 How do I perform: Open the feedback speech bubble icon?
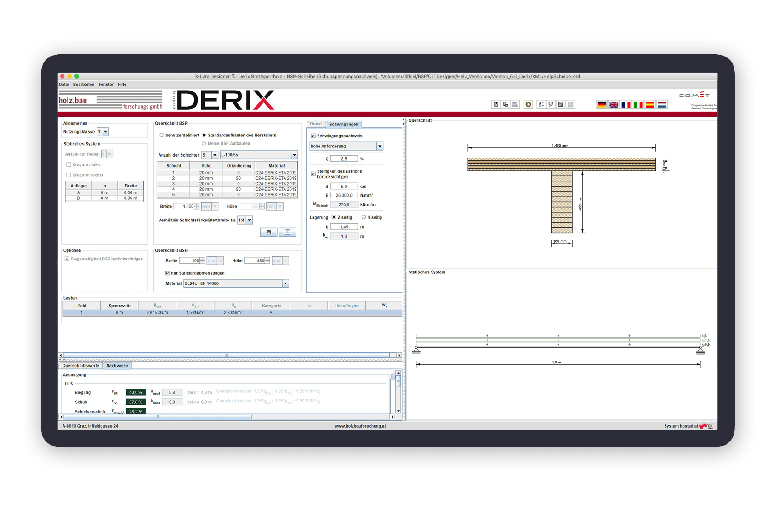click(551, 104)
